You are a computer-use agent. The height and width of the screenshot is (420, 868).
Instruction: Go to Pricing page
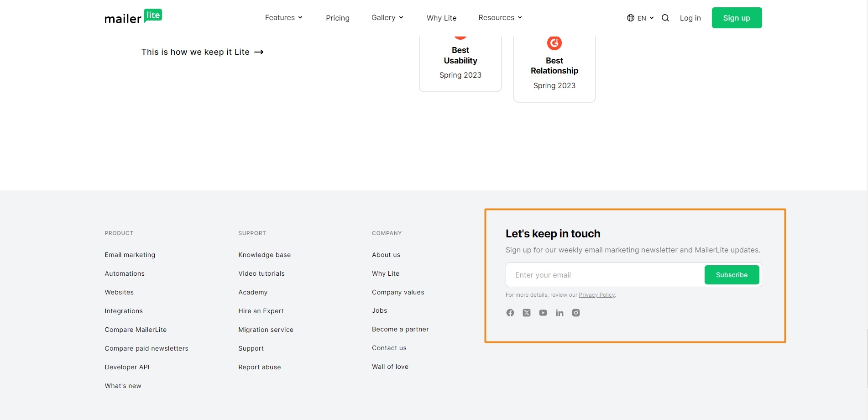point(338,18)
